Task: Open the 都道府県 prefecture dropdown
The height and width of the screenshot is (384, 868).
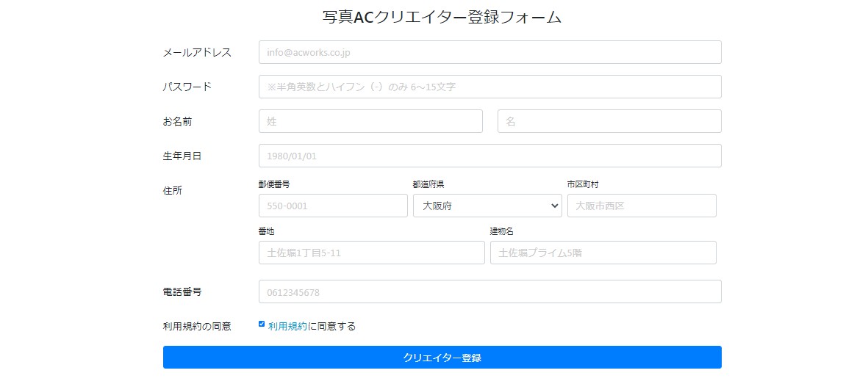Action: click(x=487, y=206)
